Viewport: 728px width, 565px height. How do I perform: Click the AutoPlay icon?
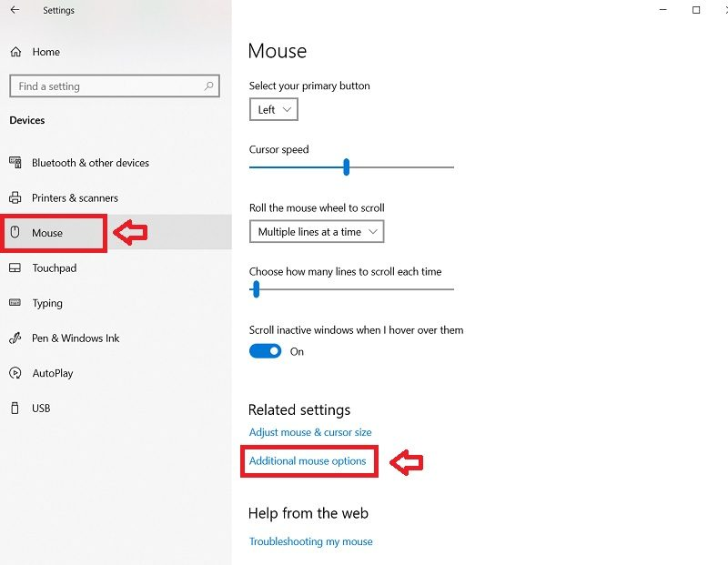click(x=15, y=373)
